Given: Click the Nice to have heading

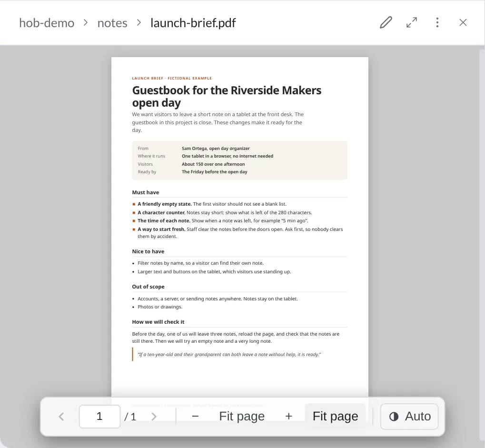Looking at the screenshot, I should point(148,251).
